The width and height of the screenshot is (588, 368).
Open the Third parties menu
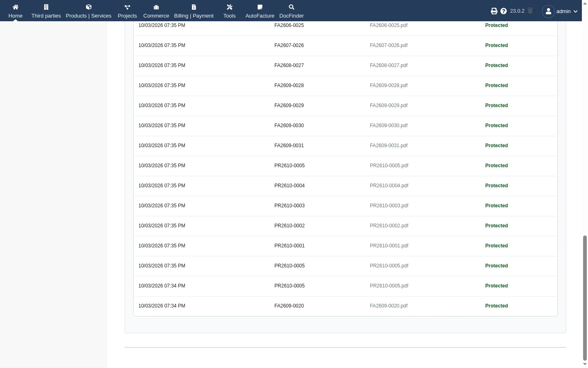(46, 11)
